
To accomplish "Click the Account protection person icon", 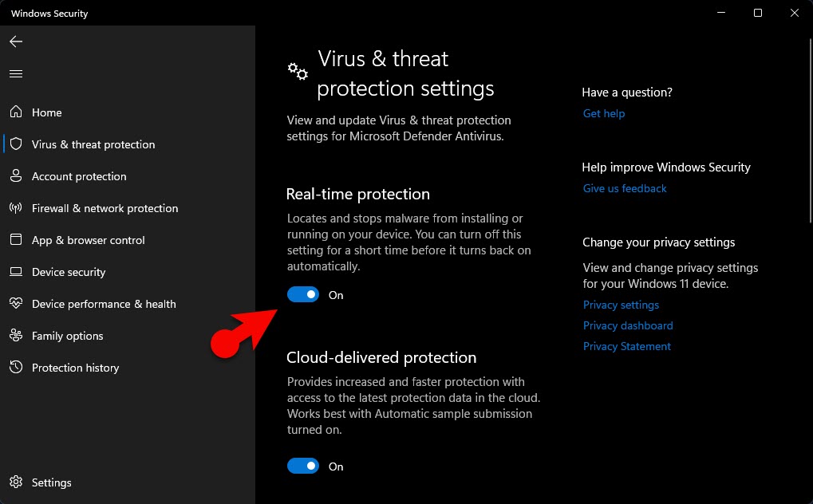I will click(16, 176).
